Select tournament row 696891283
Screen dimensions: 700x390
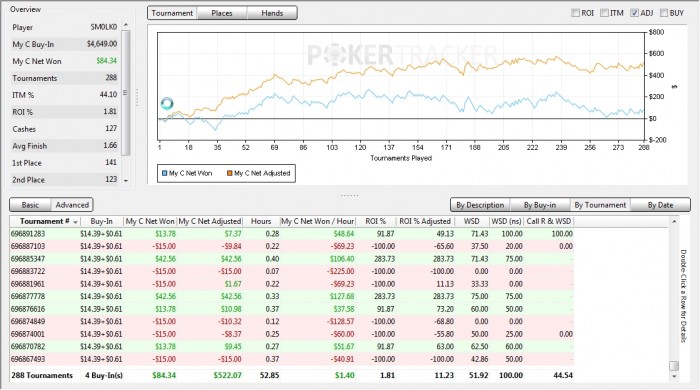tap(292, 234)
